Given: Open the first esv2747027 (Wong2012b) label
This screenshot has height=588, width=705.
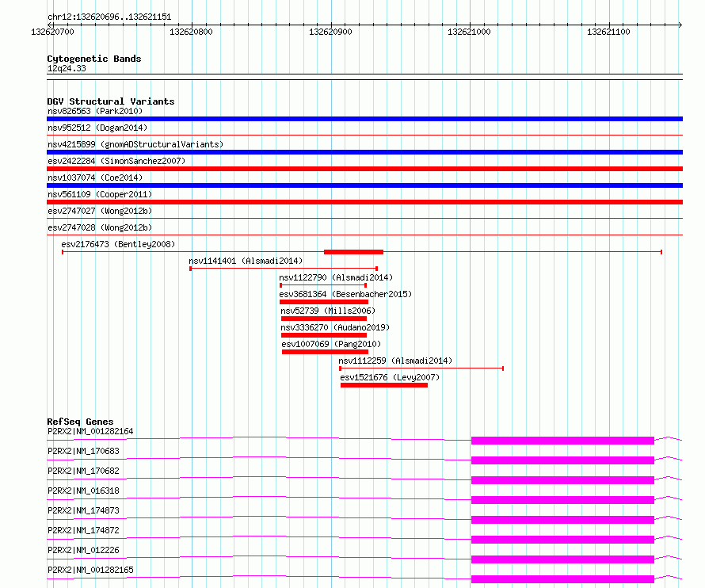Looking at the screenshot, I should click(x=100, y=211).
